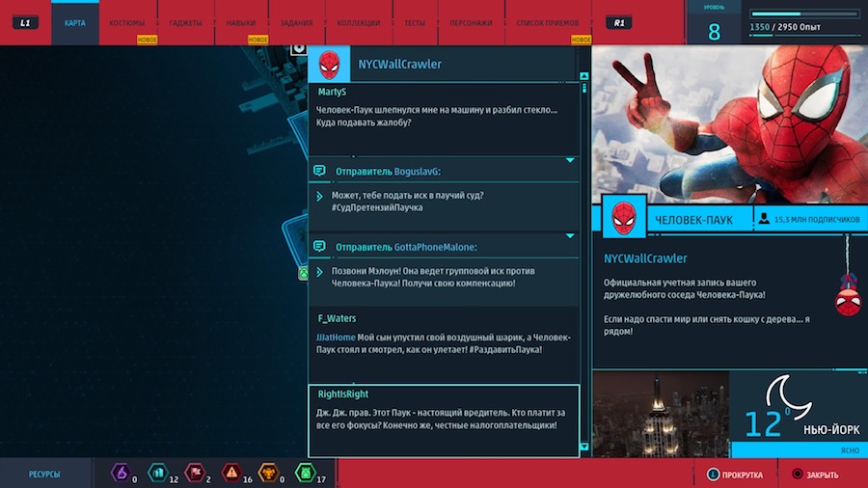This screenshot has width=868, height=488.
Task: Click the red base token icon
Action: pyautogui.click(x=195, y=474)
